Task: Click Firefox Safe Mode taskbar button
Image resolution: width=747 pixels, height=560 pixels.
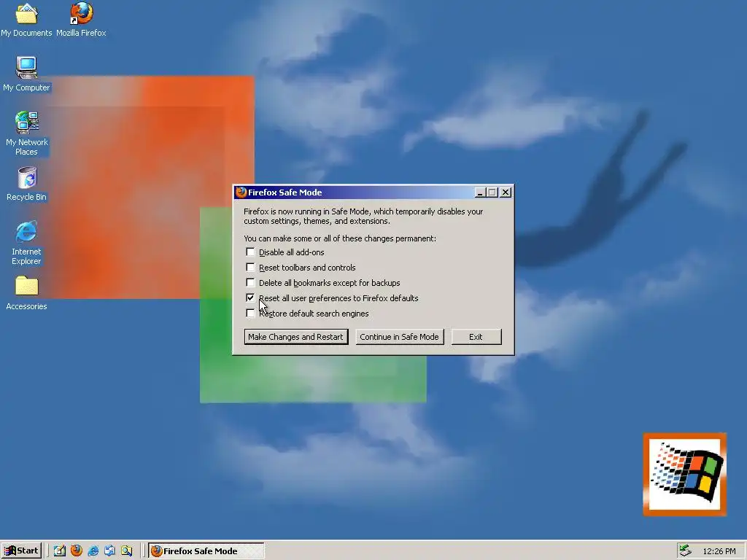Action: 206,551
